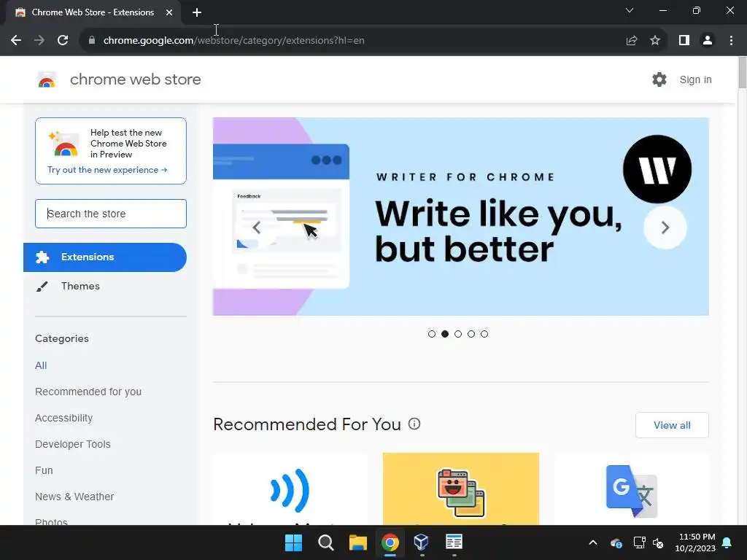This screenshot has width=747, height=560.
Task: Choose the All category
Action: (x=41, y=365)
